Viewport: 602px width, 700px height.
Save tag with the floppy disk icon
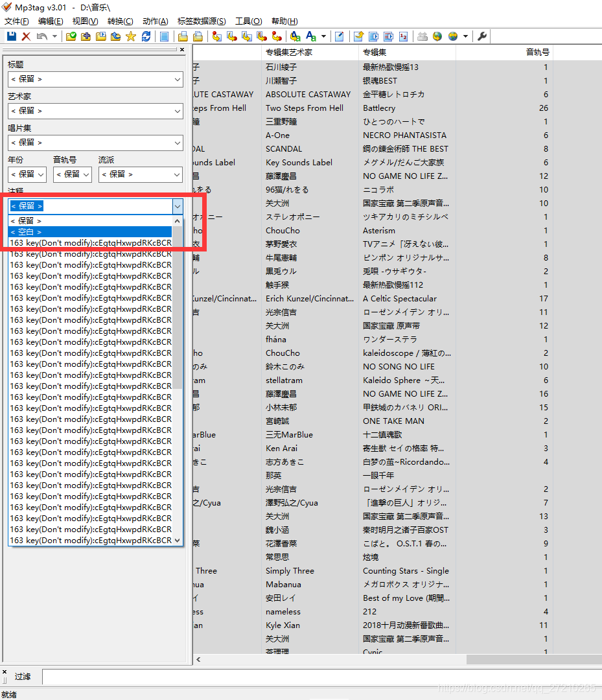(12, 36)
